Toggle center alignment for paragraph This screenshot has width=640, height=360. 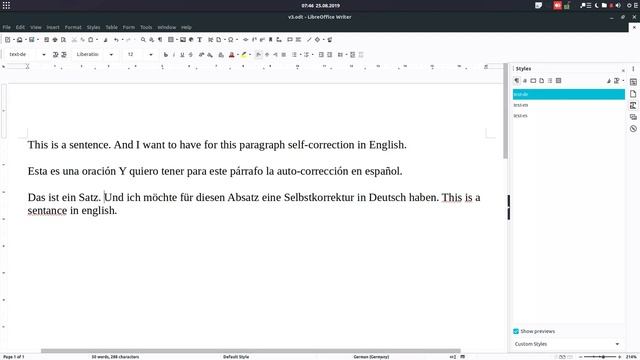click(267, 54)
